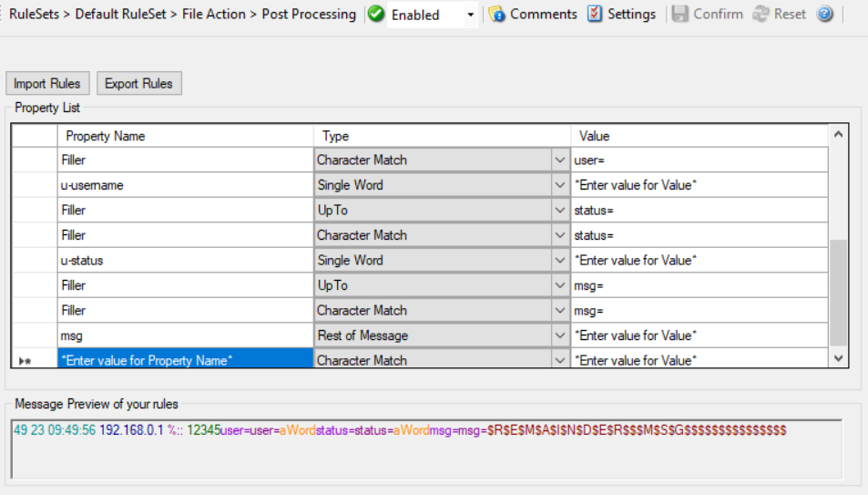The width and height of the screenshot is (868, 495).
Task: Open Type dropdown for u-status row
Action: [x=560, y=261]
